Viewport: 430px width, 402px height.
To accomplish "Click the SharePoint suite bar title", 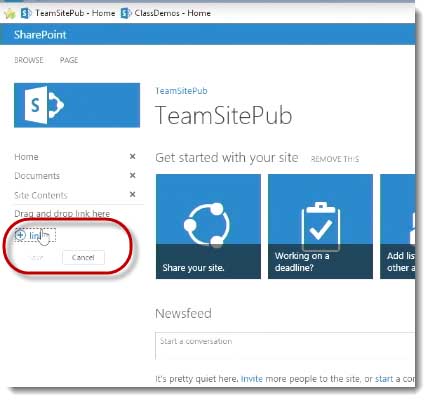I will pyautogui.click(x=40, y=35).
